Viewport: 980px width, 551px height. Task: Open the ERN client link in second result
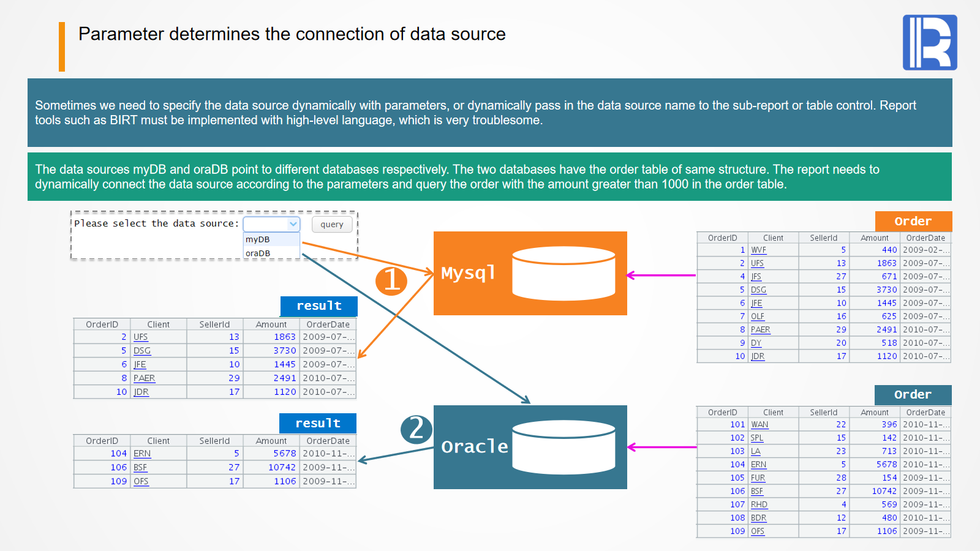(142, 454)
